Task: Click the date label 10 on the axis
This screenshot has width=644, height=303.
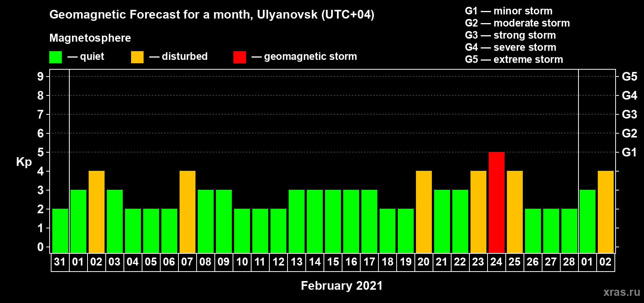Action: (x=242, y=262)
